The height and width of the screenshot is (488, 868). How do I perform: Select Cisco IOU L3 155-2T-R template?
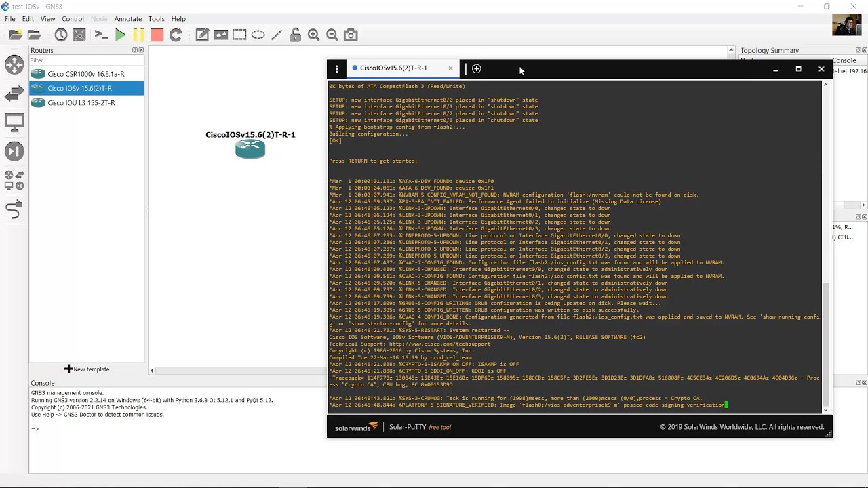(x=87, y=103)
